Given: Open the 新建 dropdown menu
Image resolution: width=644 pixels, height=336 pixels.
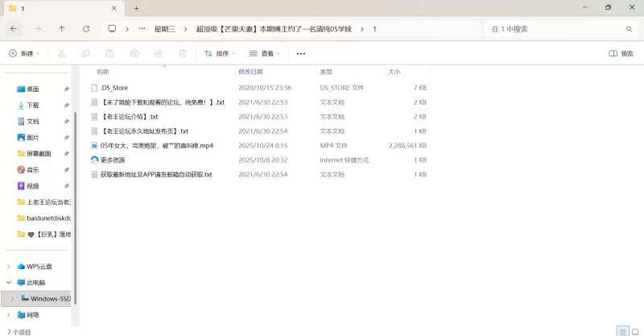Looking at the screenshot, I should tap(24, 53).
